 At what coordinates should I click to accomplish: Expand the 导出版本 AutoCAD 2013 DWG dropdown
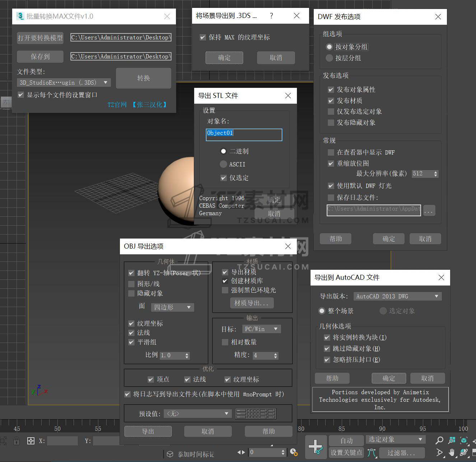(x=397, y=296)
